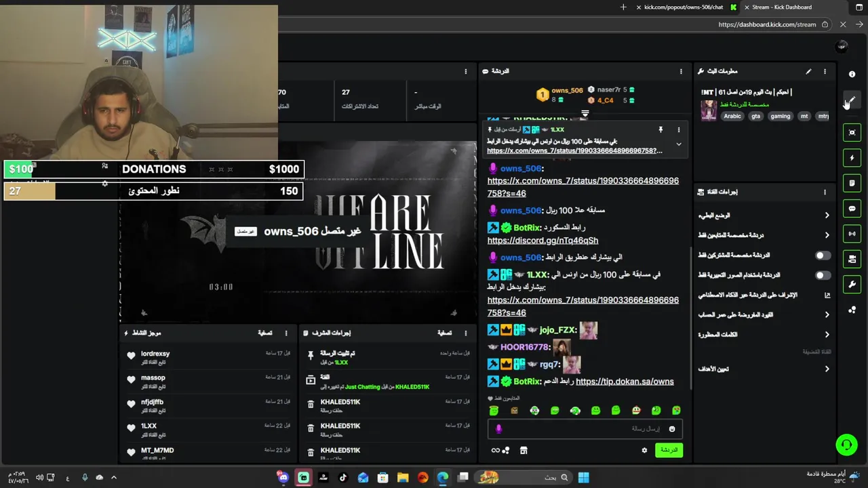Screen dimensions: 868x488
Task: Select massop follow entry
Action: (x=209, y=381)
